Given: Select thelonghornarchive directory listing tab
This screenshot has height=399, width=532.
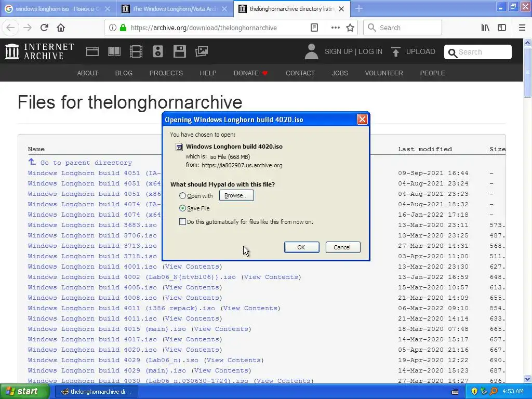Looking at the screenshot, I should point(291,8).
